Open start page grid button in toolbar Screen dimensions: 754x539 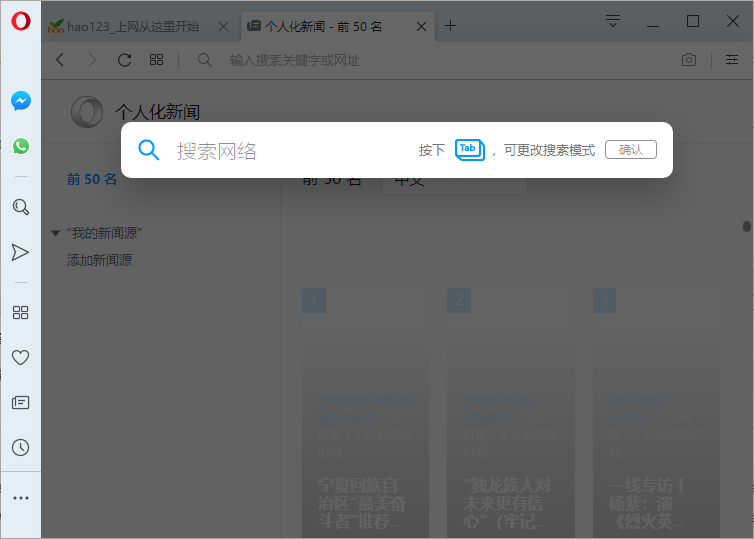[156, 60]
